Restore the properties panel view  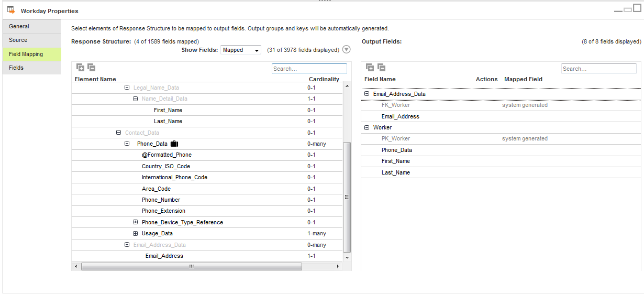pyautogui.click(x=628, y=9)
